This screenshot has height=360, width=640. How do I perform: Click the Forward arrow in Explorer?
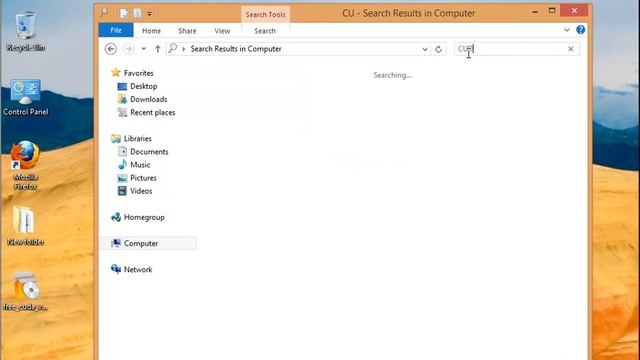pyautogui.click(x=129, y=49)
